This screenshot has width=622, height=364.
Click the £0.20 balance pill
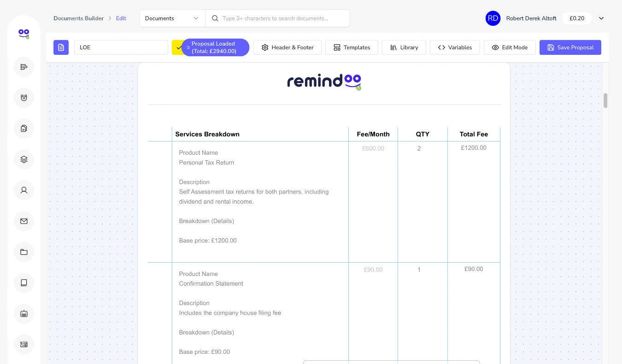[x=577, y=18]
